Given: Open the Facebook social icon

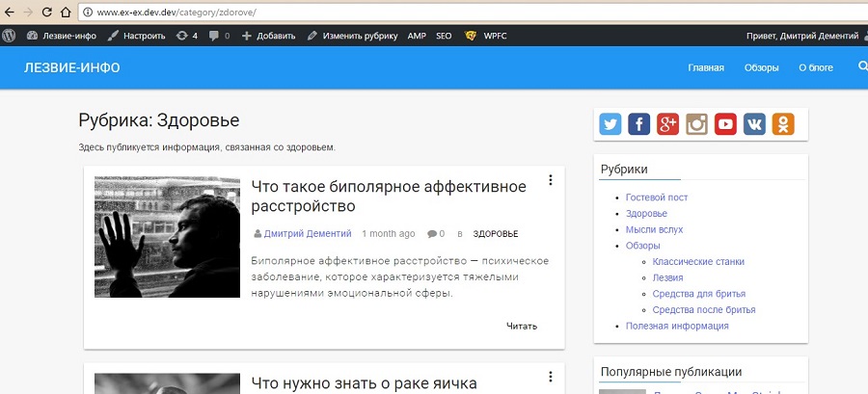Looking at the screenshot, I should 638,123.
